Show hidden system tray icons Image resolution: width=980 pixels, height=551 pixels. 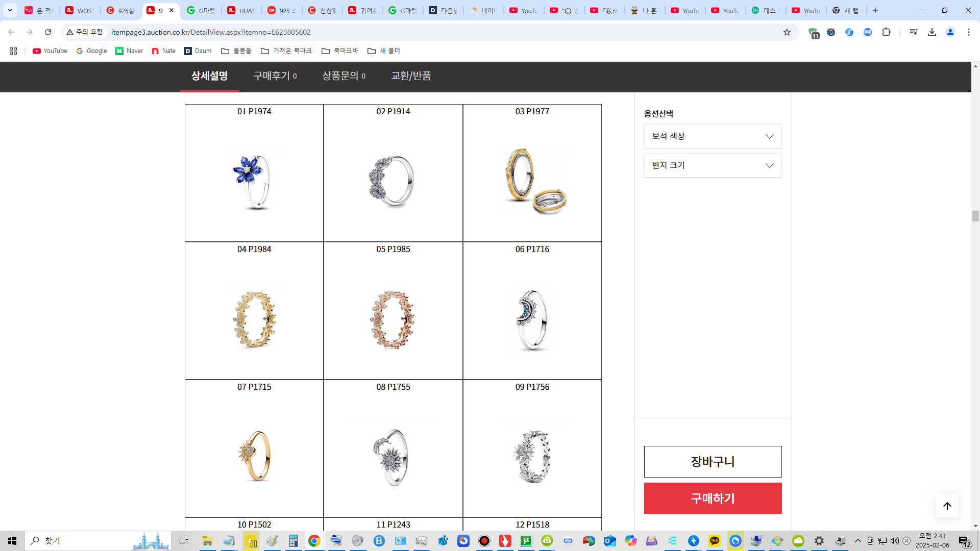tap(858, 541)
